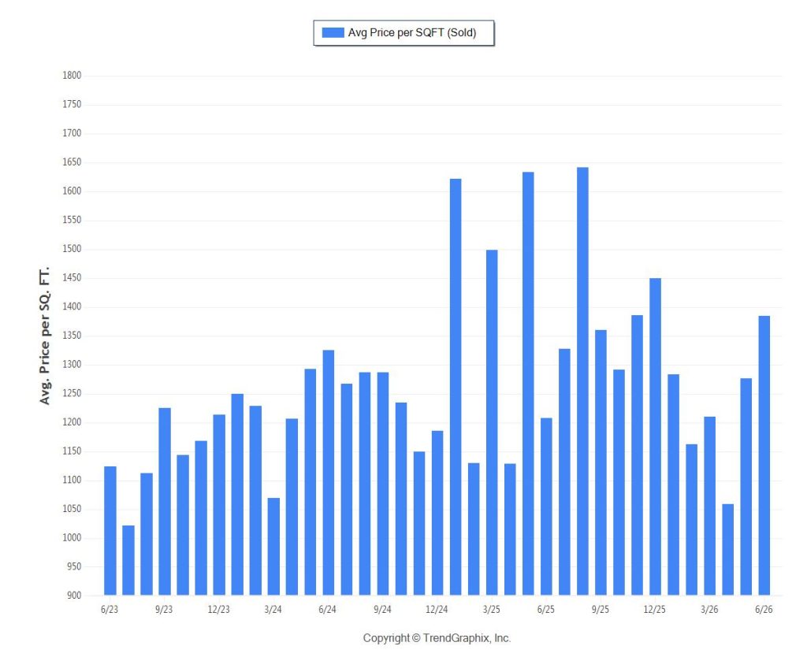Click the Copyright TrendGraphix, Inc. text
807x672 pixels.
[437, 638]
